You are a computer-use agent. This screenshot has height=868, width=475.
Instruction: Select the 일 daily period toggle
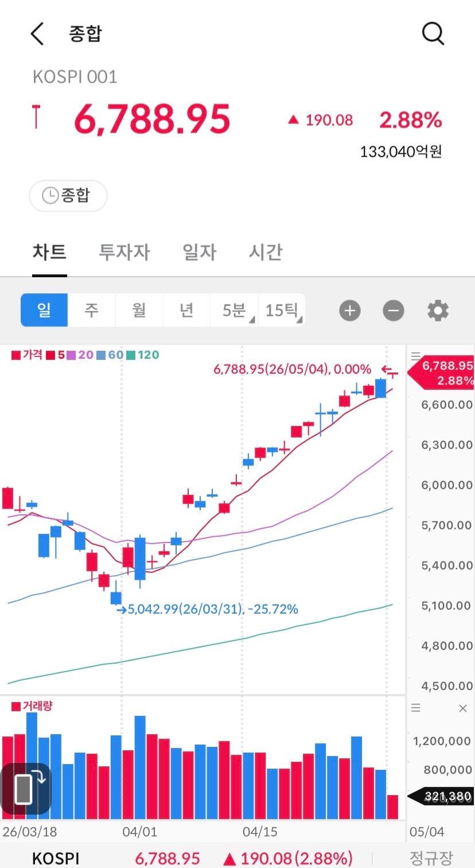coord(44,310)
